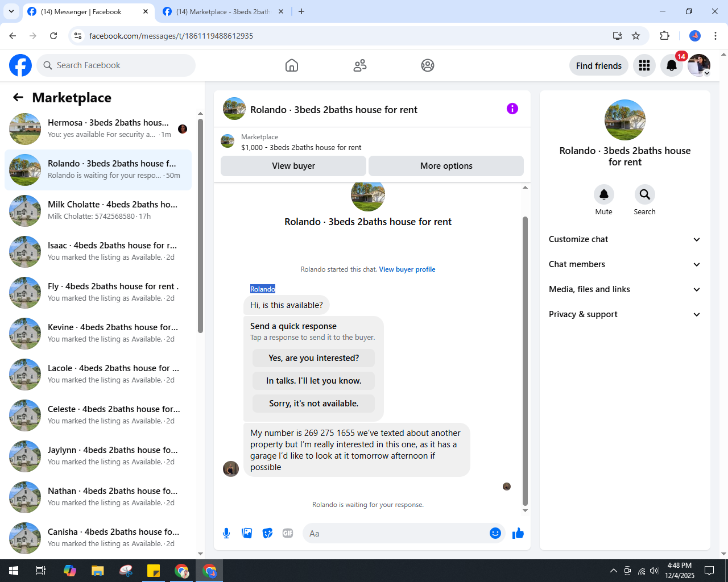Open Jaylynn conversation

pyautogui.click(x=98, y=456)
